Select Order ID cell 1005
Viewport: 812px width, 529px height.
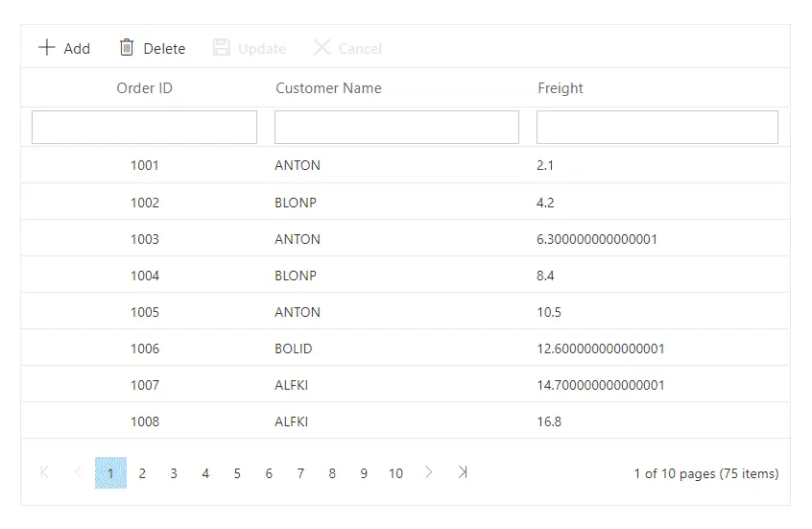[145, 312]
